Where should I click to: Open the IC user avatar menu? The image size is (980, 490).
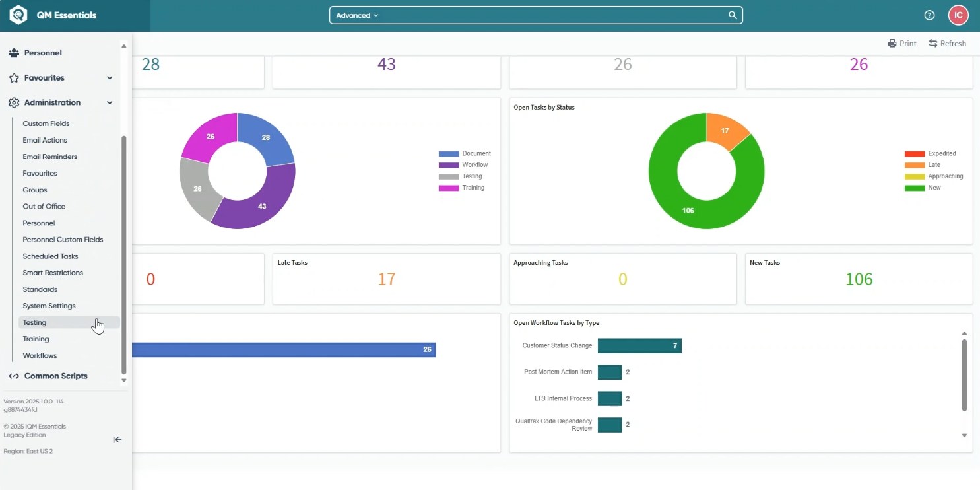(x=958, y=15)
